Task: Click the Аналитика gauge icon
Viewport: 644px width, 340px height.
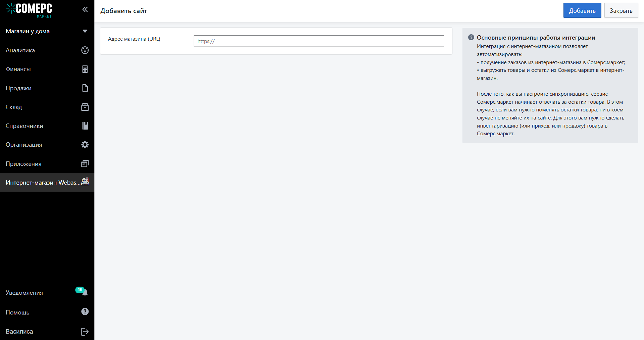Action: [85, 50]
